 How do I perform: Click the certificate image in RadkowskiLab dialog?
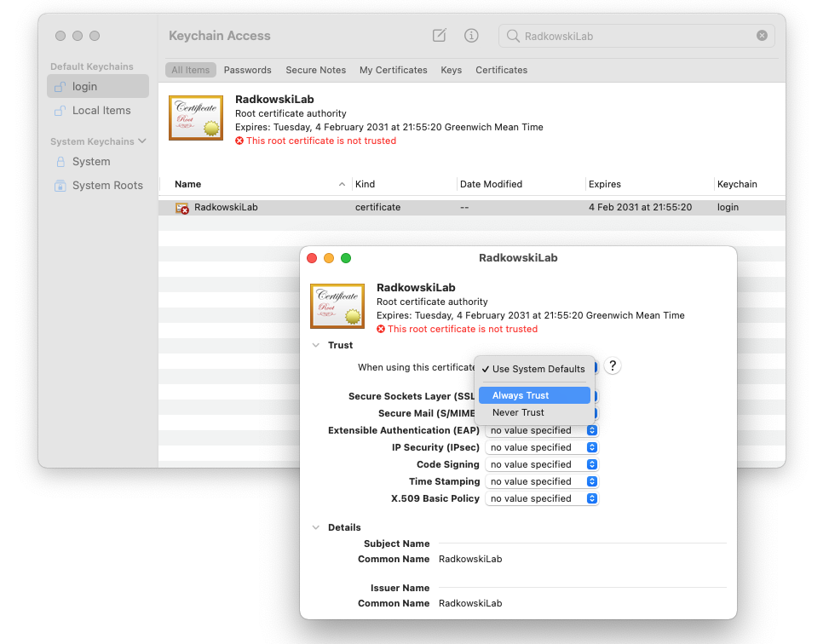(337, 306)
